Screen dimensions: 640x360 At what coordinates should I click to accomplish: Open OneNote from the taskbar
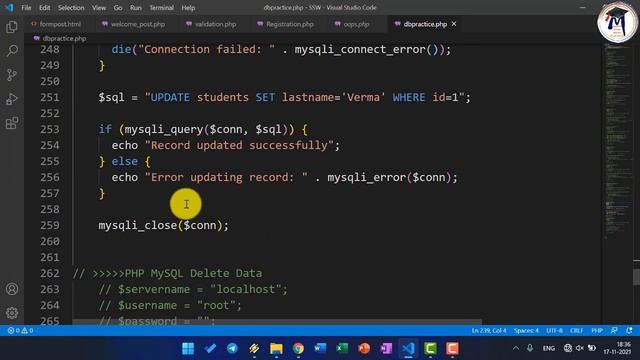pyautogui.click(x=386, y=348)
